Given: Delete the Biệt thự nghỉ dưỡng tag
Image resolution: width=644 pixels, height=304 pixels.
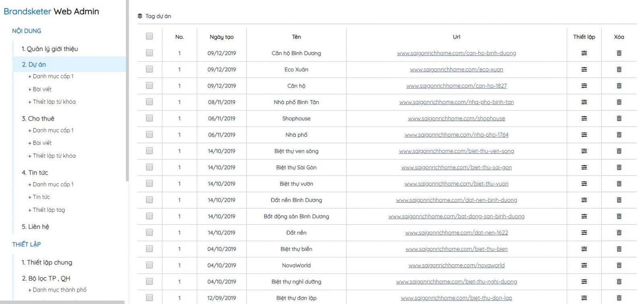Looking at the screenshot, I should click(619, 281).
